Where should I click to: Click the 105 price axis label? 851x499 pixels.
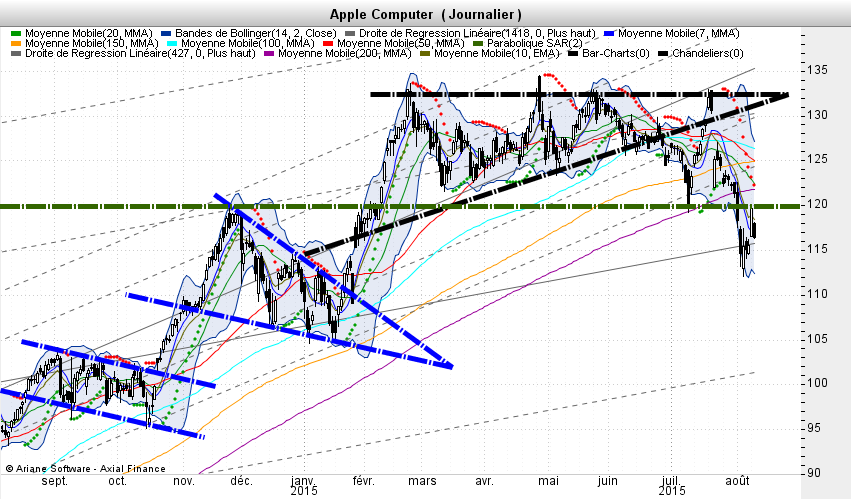(817, 339)
